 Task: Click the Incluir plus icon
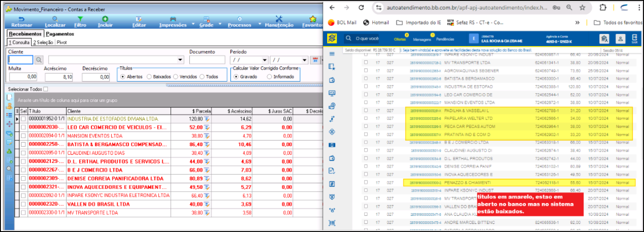(105, 19)
